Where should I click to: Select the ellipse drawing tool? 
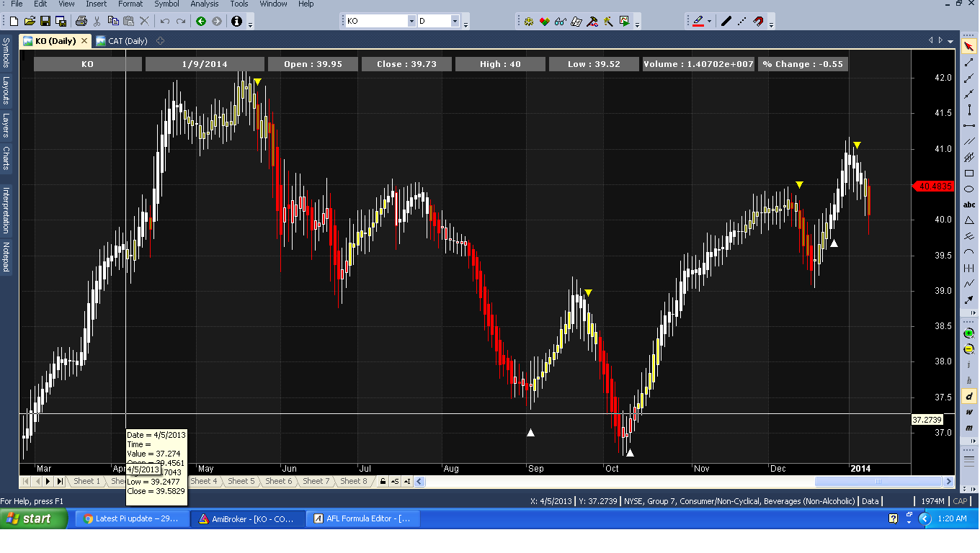tap(969, 189)
